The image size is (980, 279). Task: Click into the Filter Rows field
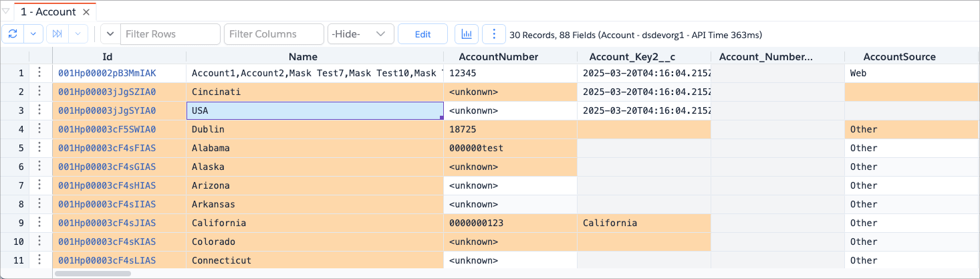coord(170,34)
